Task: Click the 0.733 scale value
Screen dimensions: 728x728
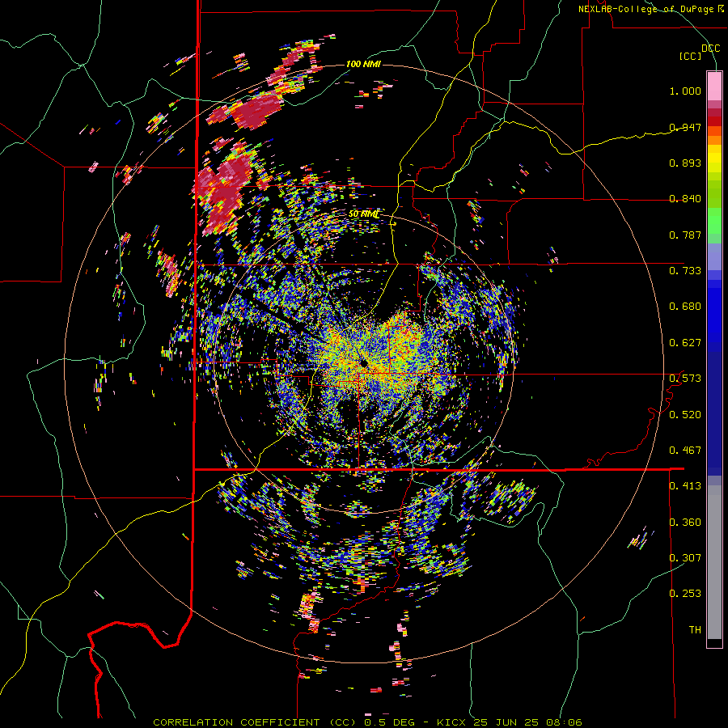Action: coord(685,271)
